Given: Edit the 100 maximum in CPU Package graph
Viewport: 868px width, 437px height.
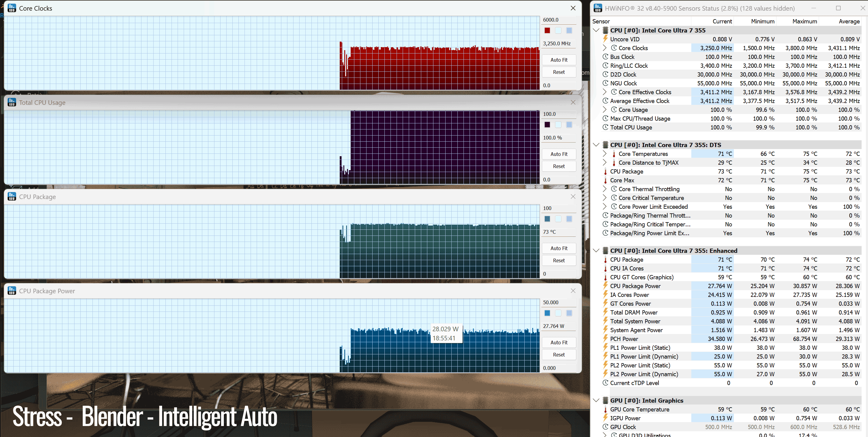Looking at the screenshot, I should pyautogui.click(x=559, y=208).
